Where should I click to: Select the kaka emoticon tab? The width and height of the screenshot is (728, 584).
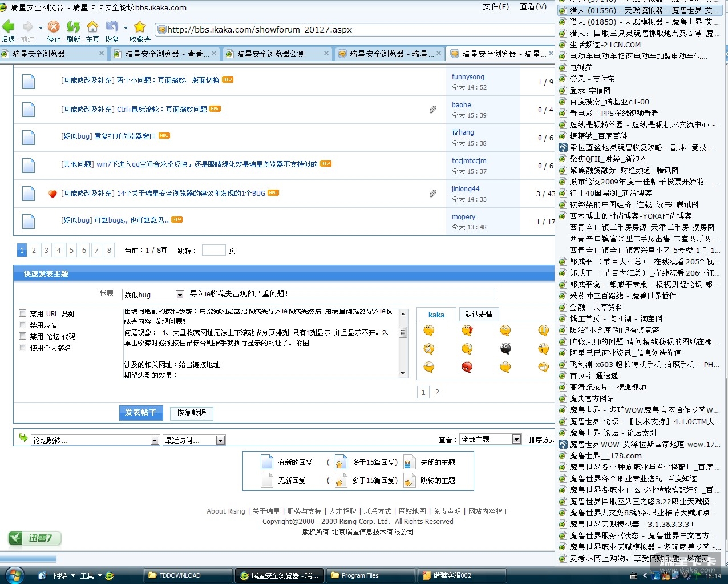(436, 315)
